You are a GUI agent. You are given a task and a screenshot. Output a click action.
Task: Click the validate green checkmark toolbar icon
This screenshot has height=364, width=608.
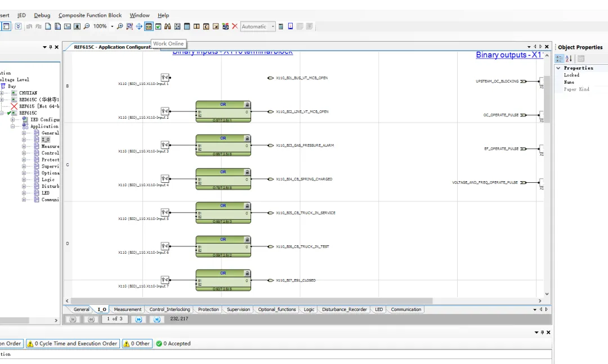click(x=158, y=26)
